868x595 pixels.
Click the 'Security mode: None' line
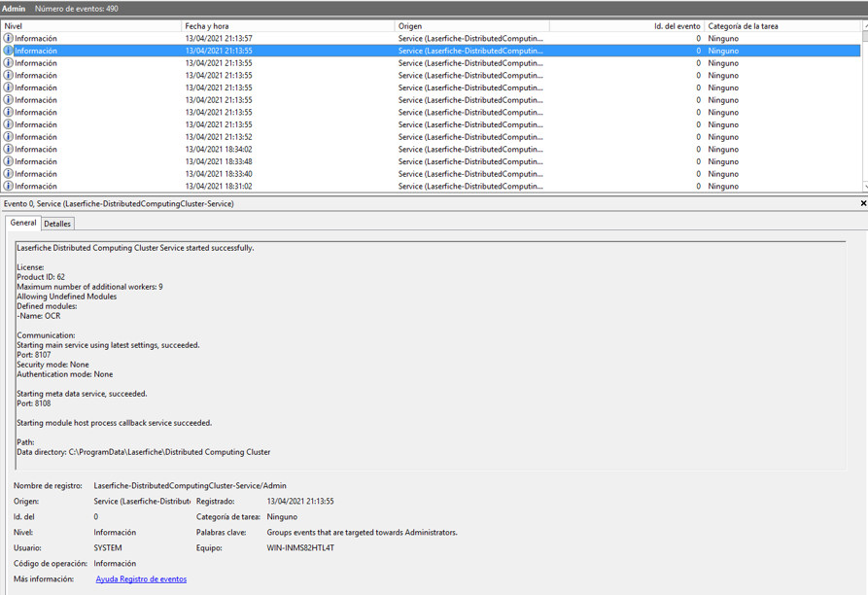point(52,365)
